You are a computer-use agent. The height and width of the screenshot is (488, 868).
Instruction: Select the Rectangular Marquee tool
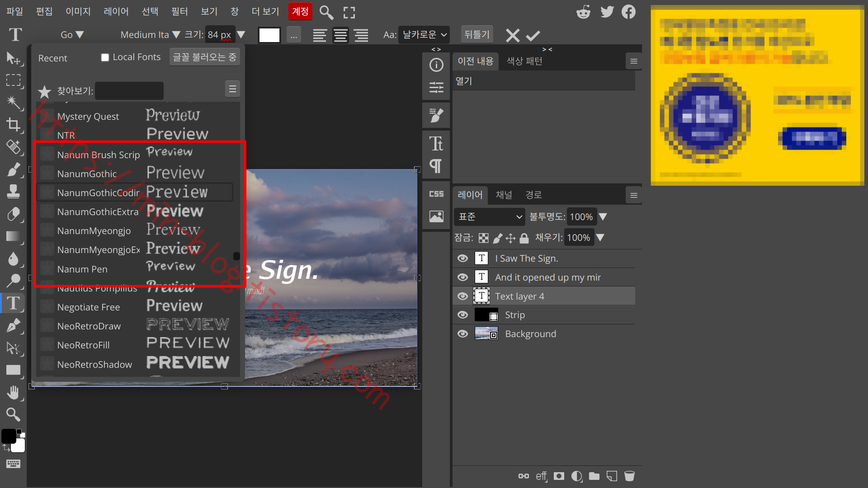point(13,80)
